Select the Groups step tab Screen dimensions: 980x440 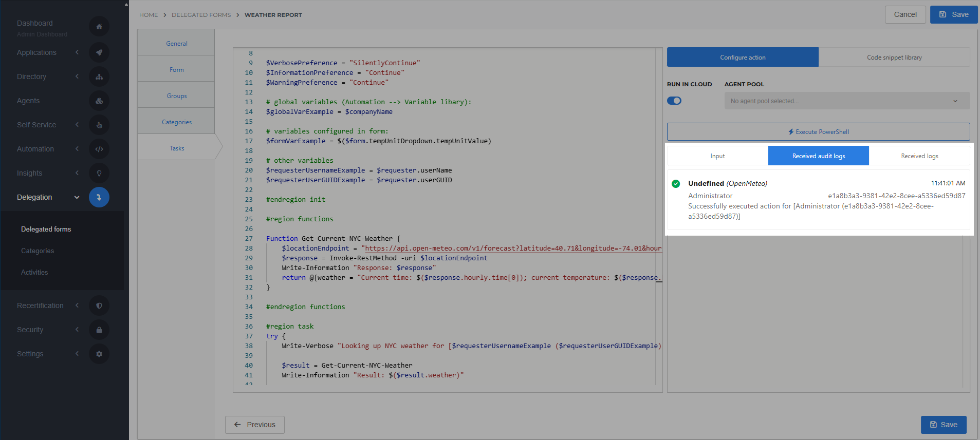[176, 96]
